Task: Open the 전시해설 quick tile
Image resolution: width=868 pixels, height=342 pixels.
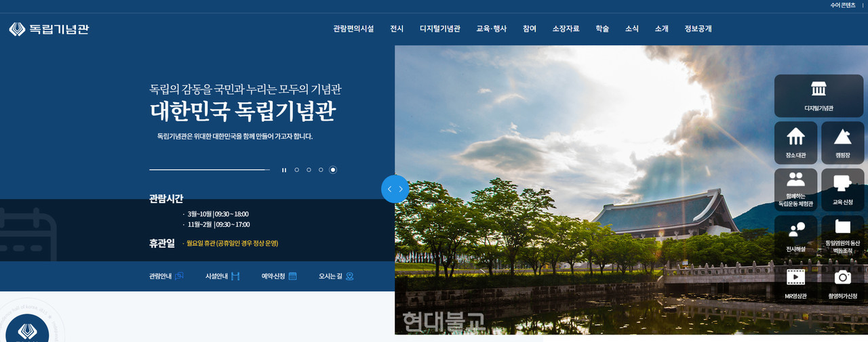Action: 795,236
